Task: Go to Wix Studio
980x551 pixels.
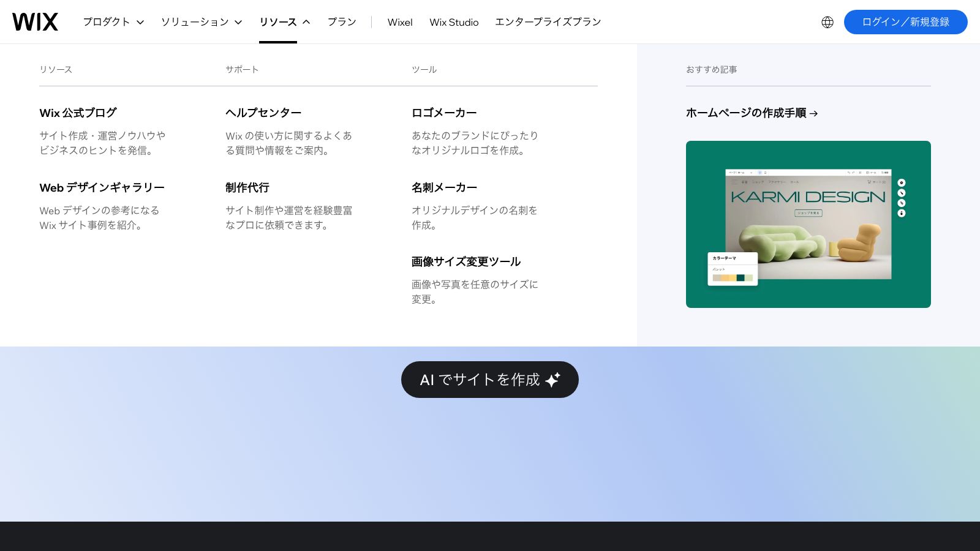Action: click(x=454, y=22)
